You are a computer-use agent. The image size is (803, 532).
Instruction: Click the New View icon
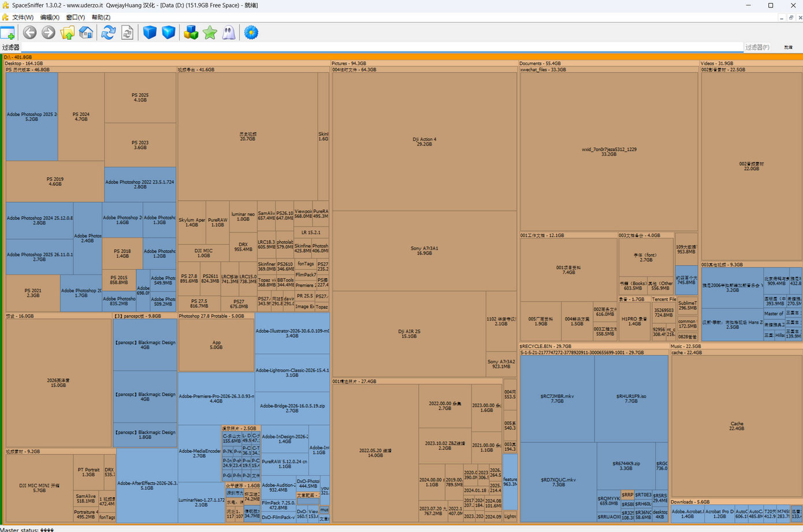8,33
